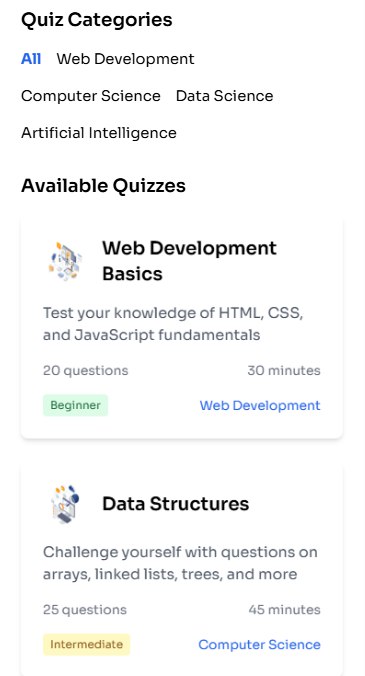Open the Data Structures quiz title
Image resolution: width=365 pixels, height=676 pixels.
click(175, 504)
